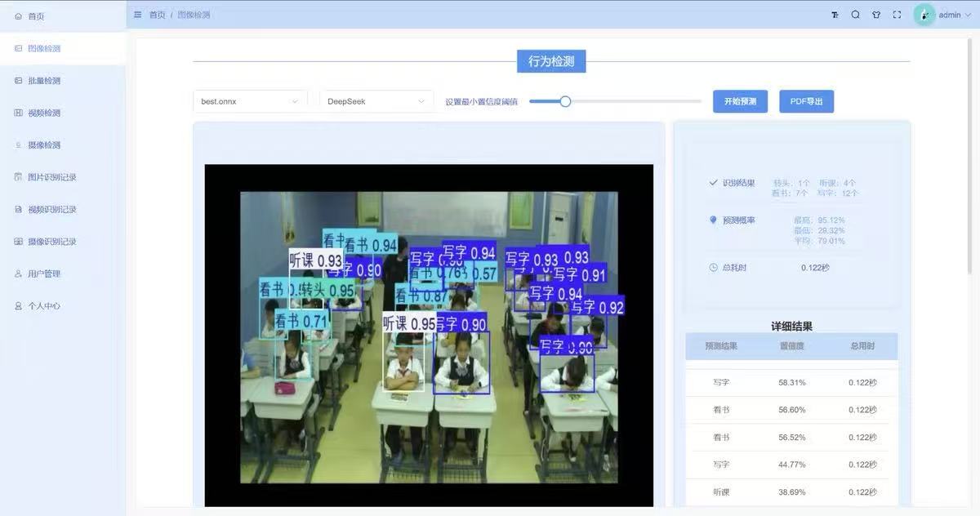980x516 pixels.
Task: Open 用户管理 user management
Action: tap(63, 274)
